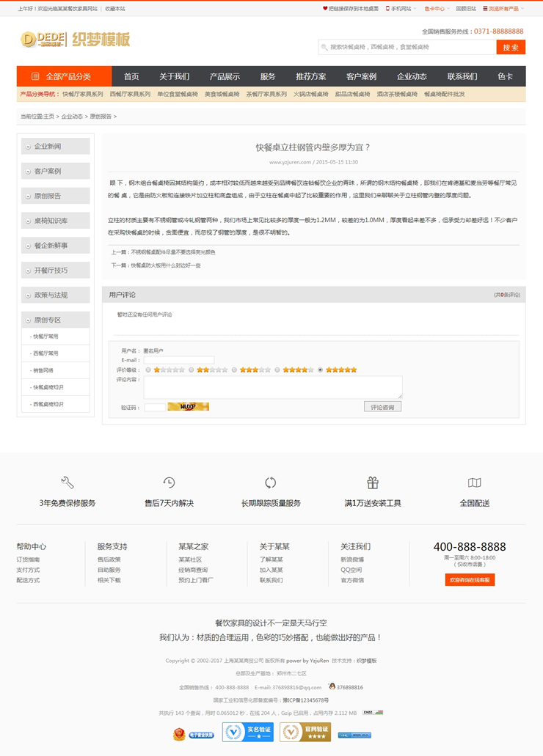Click the circular arrows quality tracking icon
This screenshot has height=756, width=543.
pos(271,482)
